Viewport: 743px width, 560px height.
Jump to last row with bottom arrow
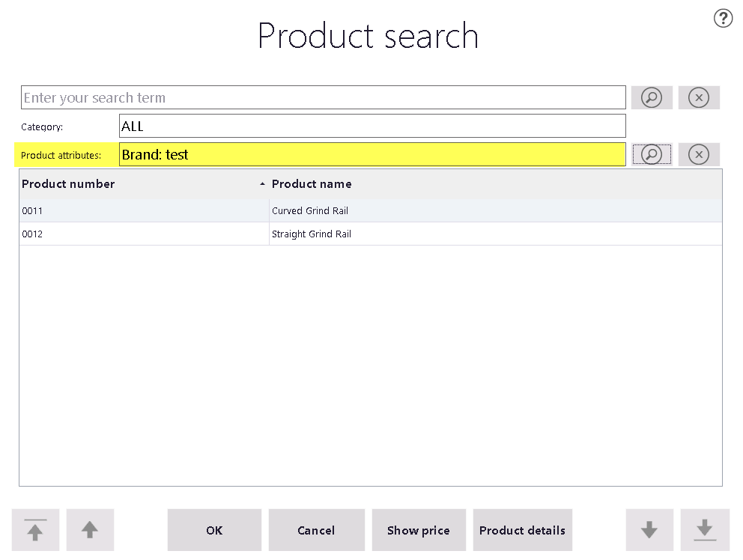point(705,529)
